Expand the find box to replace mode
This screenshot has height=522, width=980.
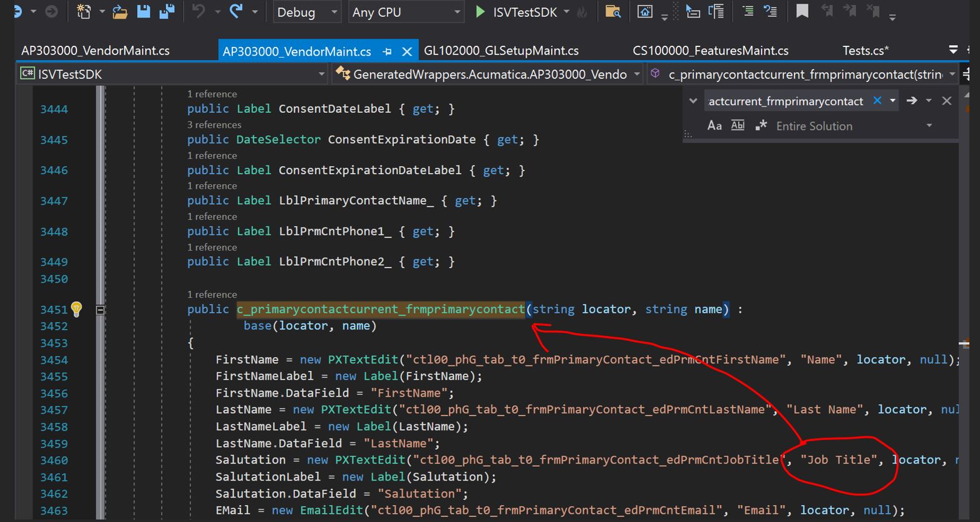693,101
